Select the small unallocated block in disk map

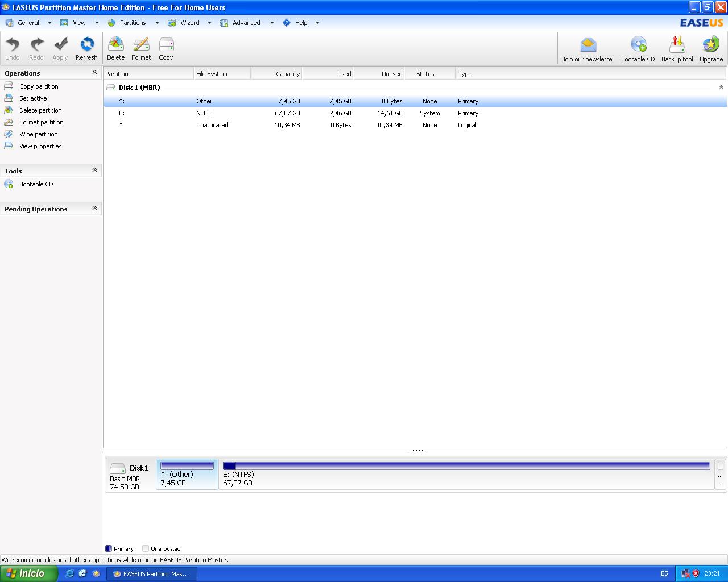coord(720,474)
